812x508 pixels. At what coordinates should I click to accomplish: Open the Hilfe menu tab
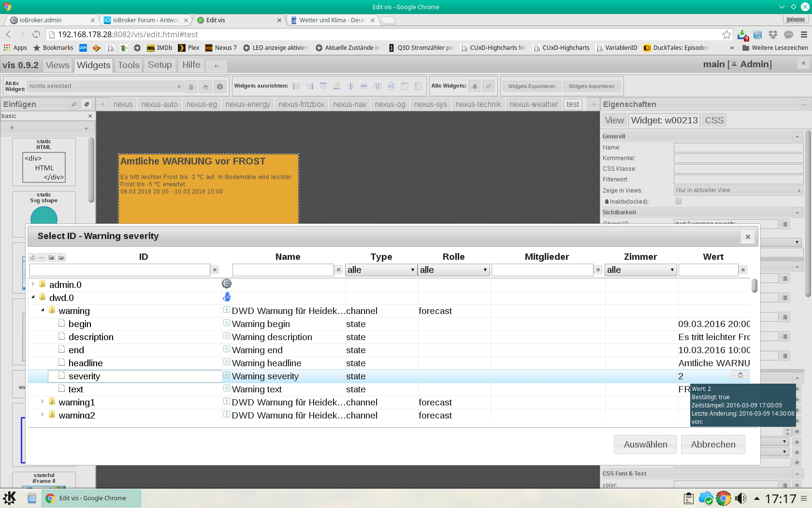[x=191, y=65]
